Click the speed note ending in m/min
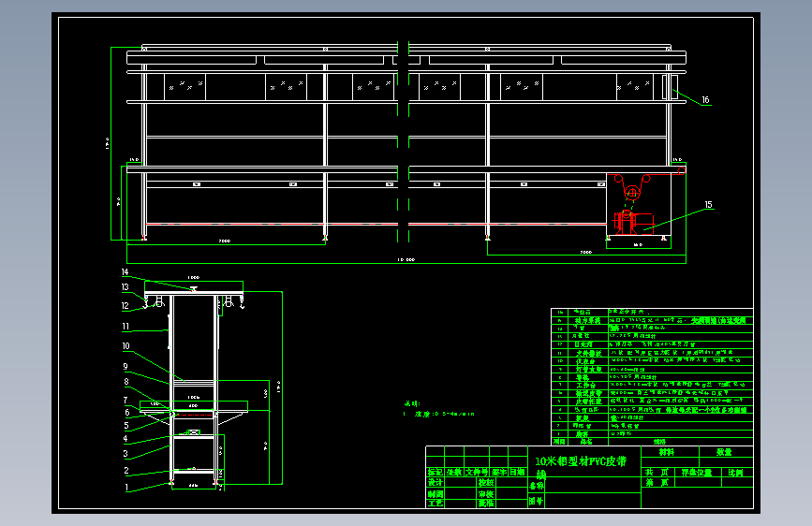Screen dimensions: 812x526 pyautogui.click(x=438, y=414)
